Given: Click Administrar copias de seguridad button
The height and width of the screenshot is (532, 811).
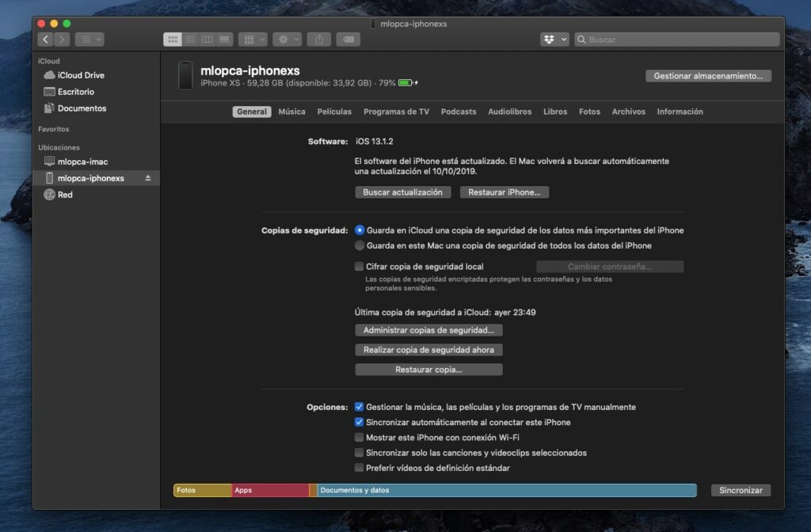Looking at the screenshot, I should coord(428,330).
